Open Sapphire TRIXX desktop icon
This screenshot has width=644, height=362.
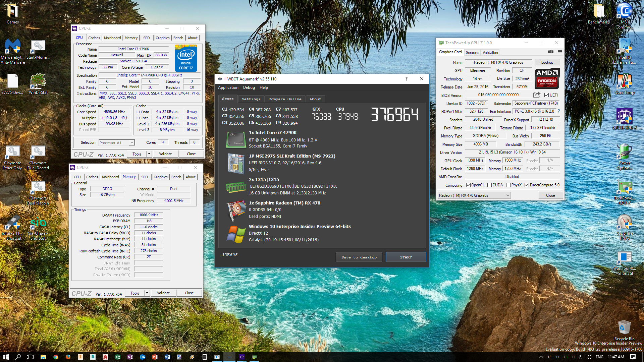(x=624, y=228)
